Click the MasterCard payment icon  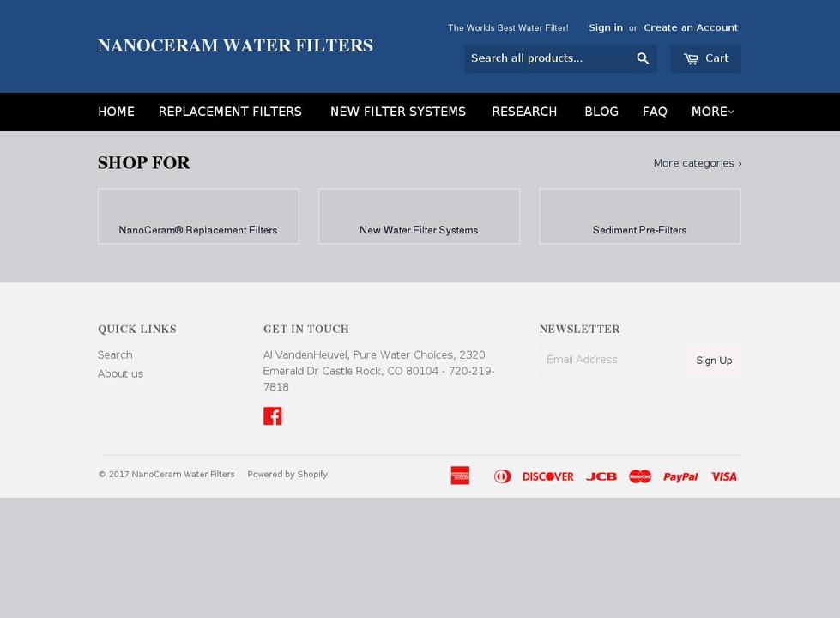pyautogui.click(x=639, y=476)
